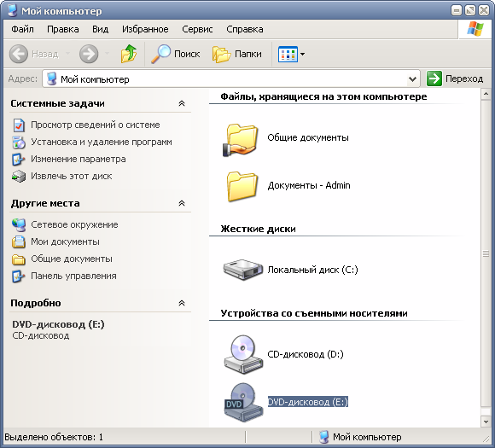Collapse the Подробно details panel
The width and height of the screenshot is (495, 448).
click(182, 303)
